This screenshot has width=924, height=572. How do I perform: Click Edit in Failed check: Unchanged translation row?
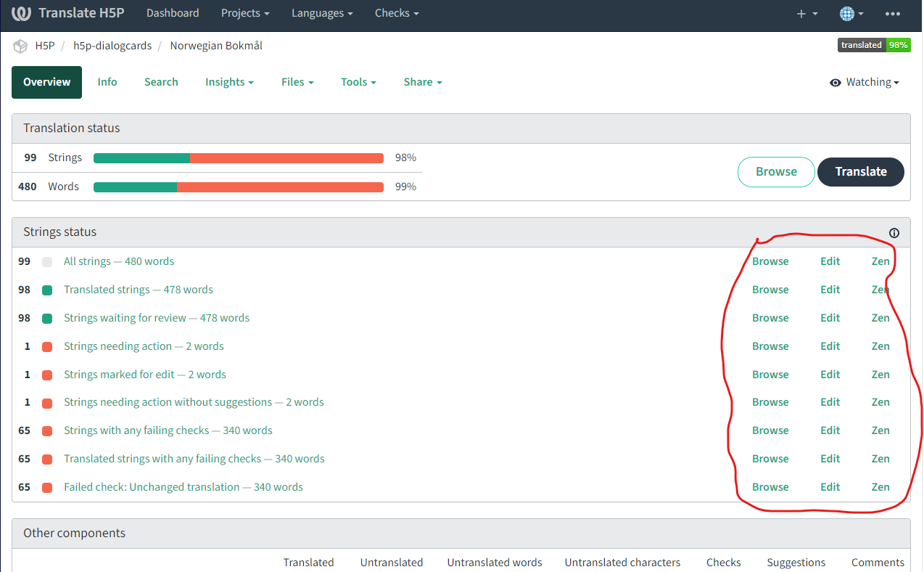click(x=830, y=487)
